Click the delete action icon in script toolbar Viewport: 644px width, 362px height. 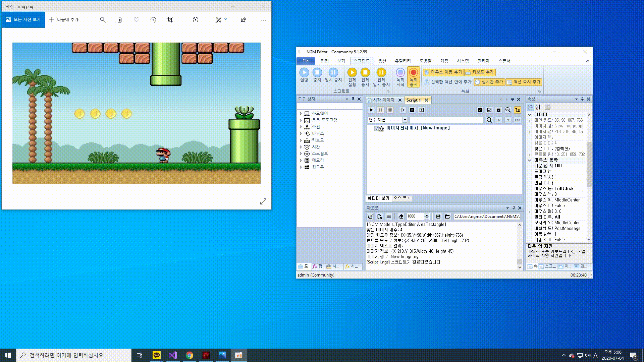499,110
